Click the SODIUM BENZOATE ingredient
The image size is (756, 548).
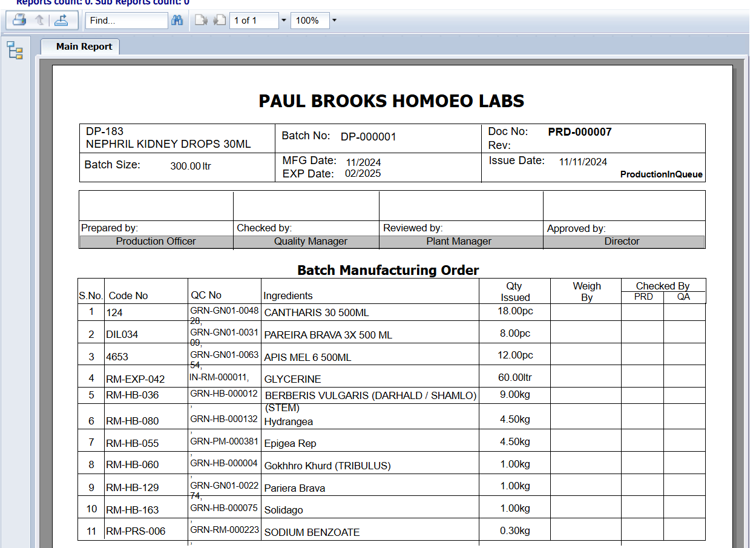(x=312, y=533)
